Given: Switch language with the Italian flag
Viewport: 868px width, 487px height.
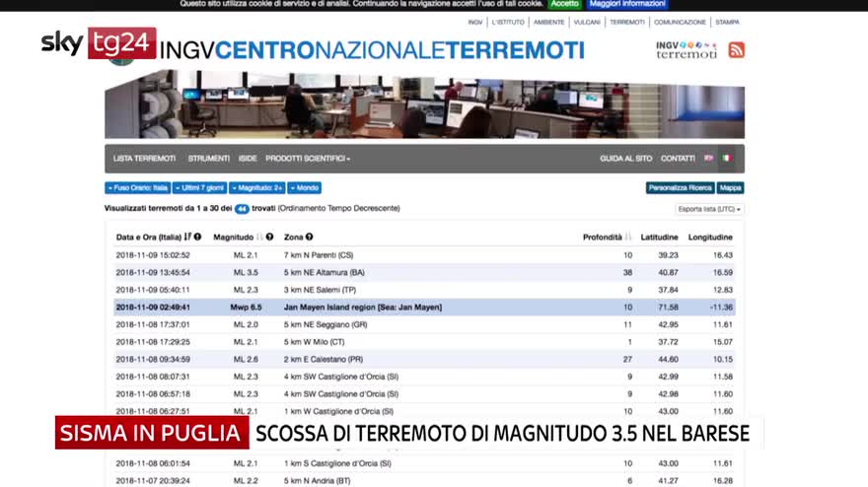Looking at the screenshot, I should coord(727,158).
